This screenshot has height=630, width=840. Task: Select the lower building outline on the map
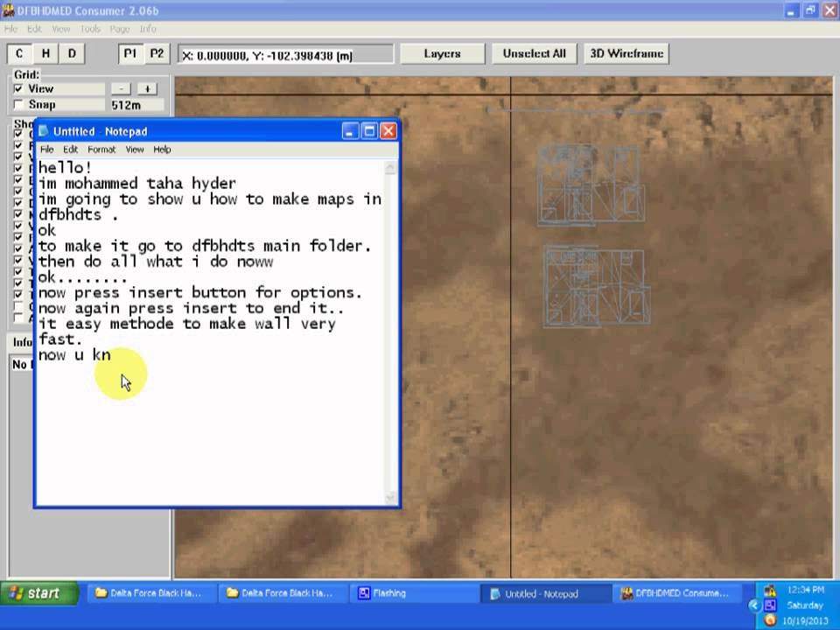pos(598,285)
